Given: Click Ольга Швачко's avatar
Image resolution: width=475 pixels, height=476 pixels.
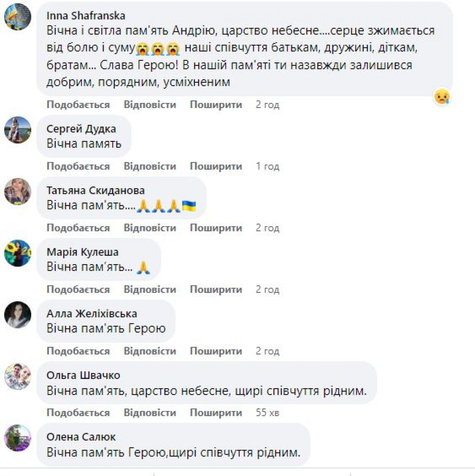Looking at the screenshot, I should point(18,376).
